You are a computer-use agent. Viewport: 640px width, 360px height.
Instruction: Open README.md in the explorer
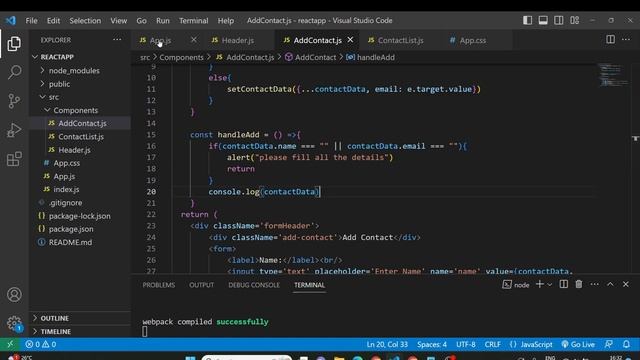80,242
